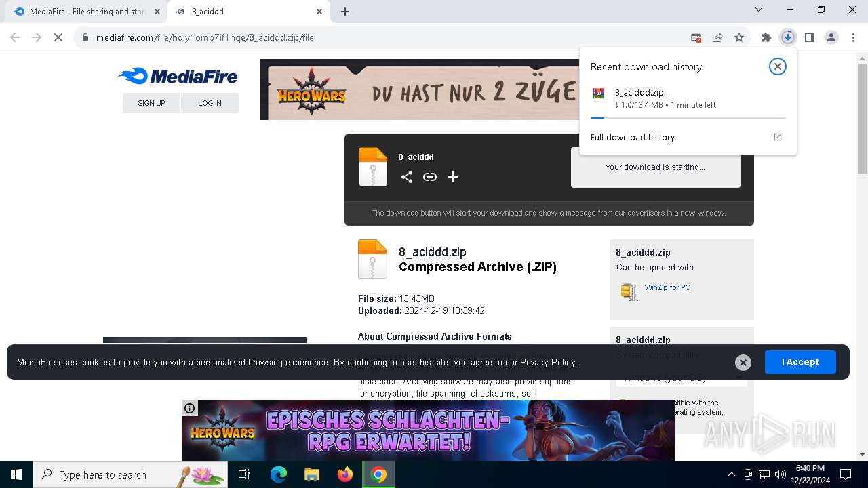
Task: Open Task View on the taskbar
Action: tap(244, 474)
